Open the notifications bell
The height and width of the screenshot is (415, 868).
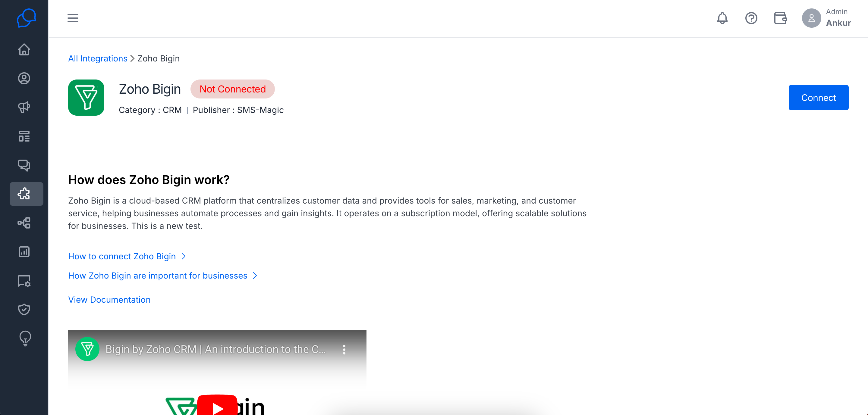click(722, 18)
